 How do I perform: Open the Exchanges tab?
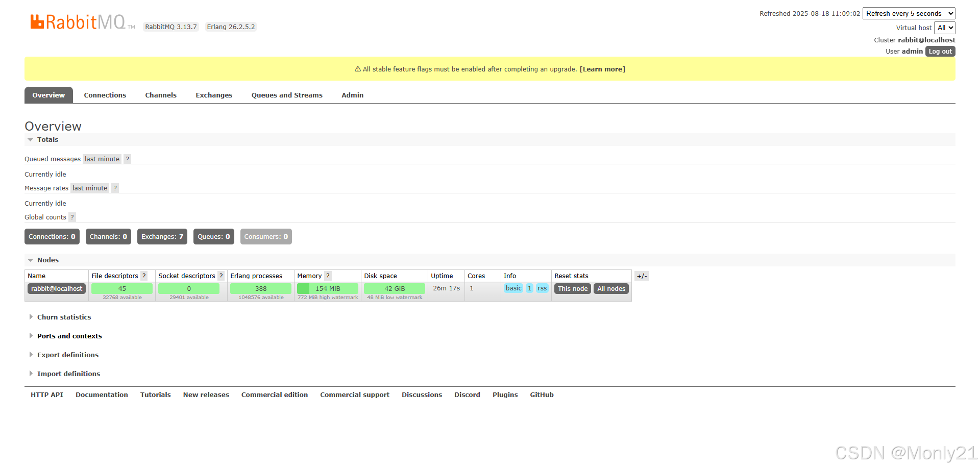tap(214, 95)
